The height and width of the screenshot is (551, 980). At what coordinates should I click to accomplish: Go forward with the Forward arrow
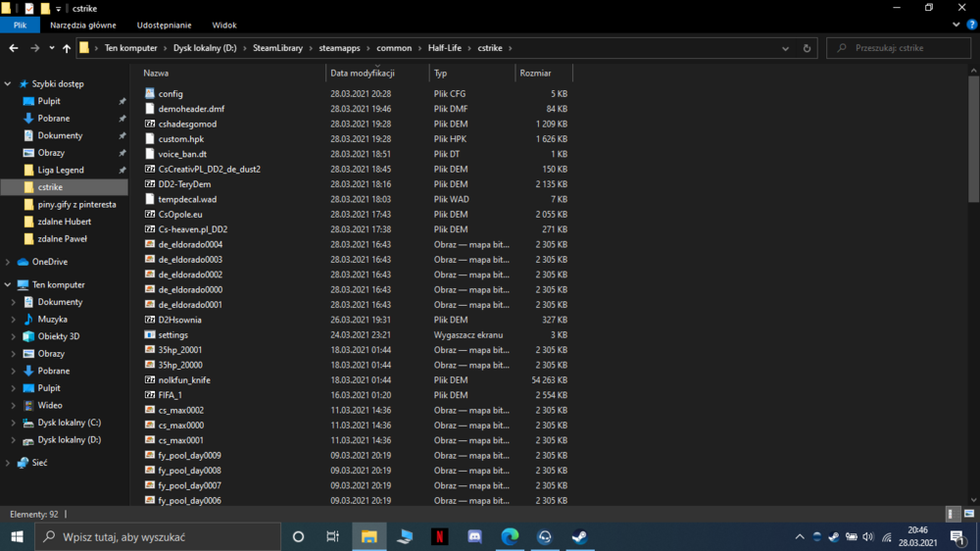pyautogui.click(x=34, y=48)
